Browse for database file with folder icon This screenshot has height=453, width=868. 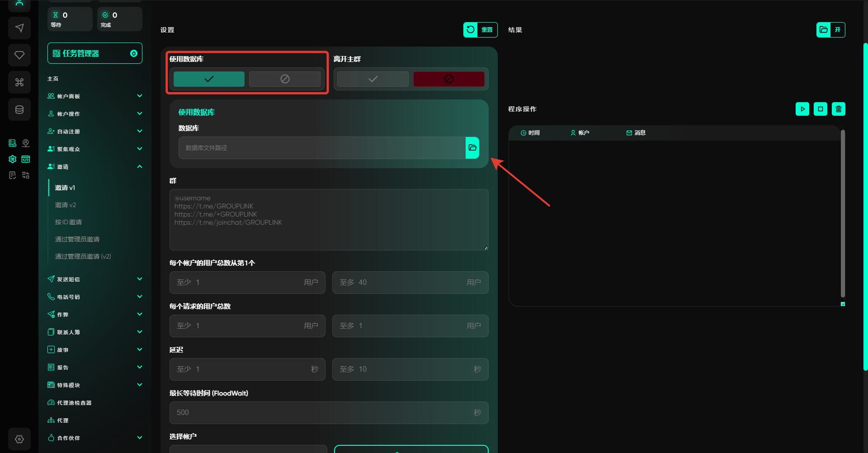(472, 148)
